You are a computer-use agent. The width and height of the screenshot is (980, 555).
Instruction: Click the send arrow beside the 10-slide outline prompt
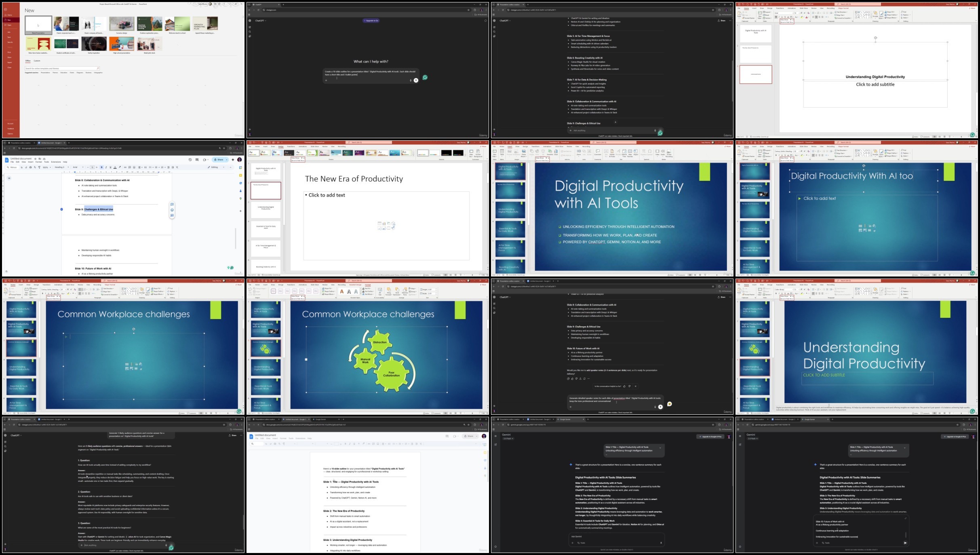416,80
